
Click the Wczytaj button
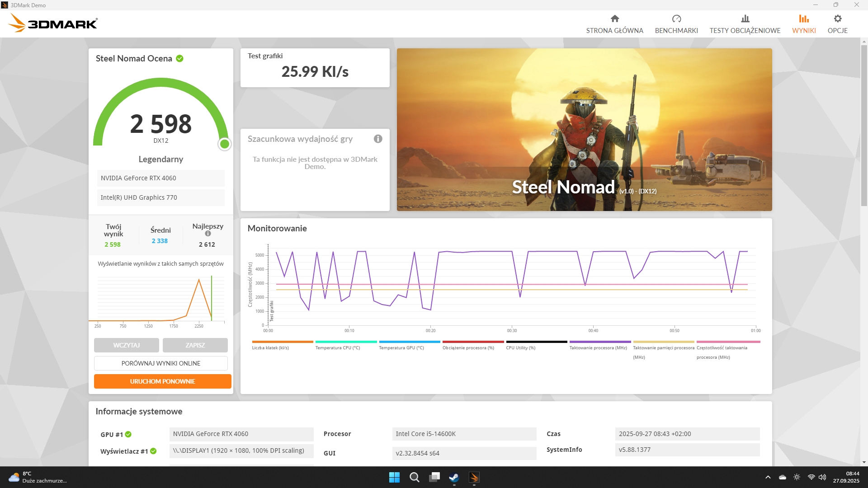[127, 345]
